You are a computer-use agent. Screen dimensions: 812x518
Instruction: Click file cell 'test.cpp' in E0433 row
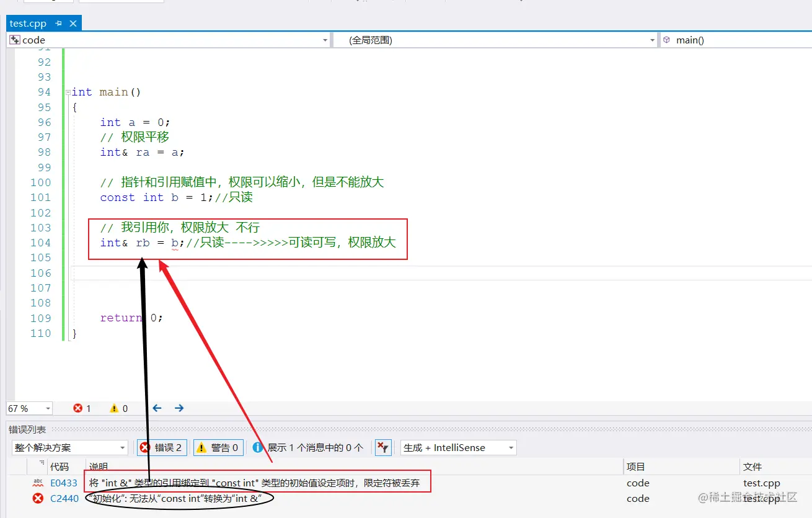pyautogui.click(x=762, y=483)
